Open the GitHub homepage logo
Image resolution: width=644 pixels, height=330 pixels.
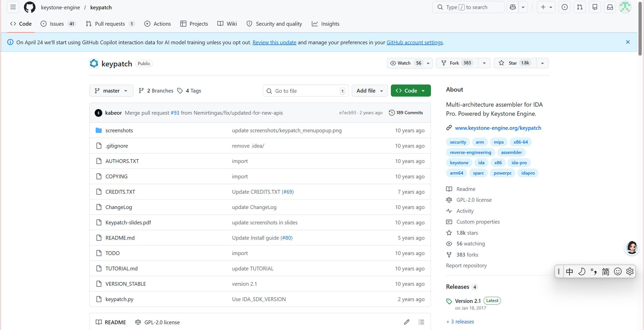[x=29, y=7]
